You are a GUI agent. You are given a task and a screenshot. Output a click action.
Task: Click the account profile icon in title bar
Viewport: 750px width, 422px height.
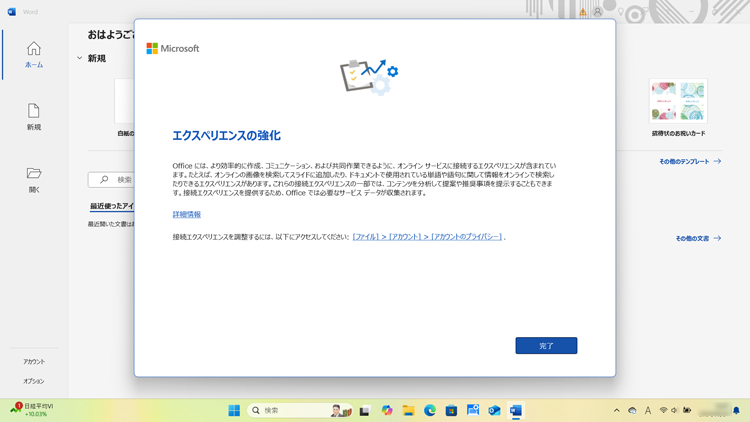[598, 12]
